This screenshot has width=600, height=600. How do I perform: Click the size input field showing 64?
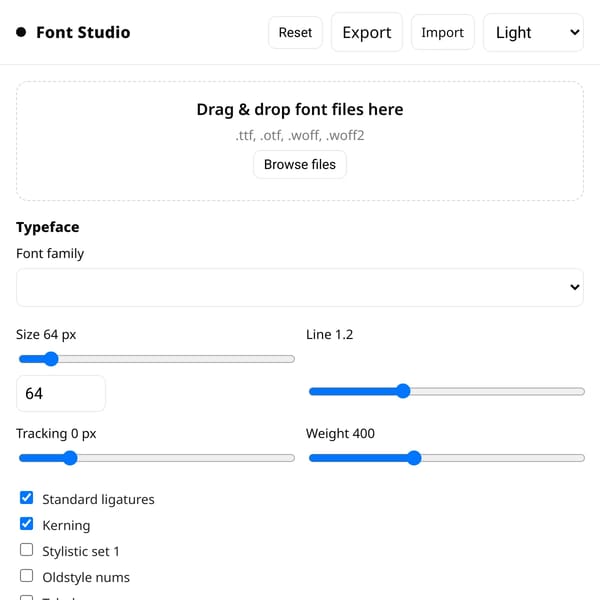click(61, 393)
